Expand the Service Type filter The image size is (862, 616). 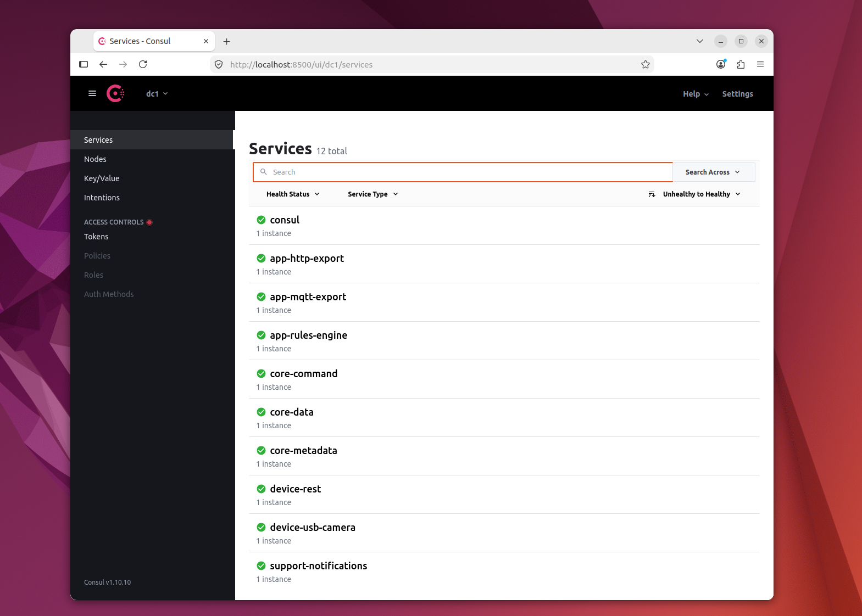[373, 194]
